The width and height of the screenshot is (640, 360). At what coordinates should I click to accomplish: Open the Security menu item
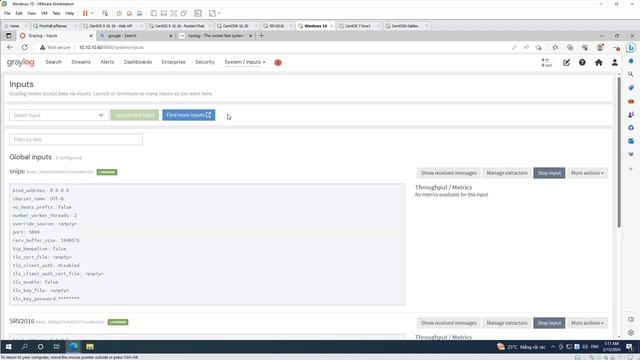(205, 62)
